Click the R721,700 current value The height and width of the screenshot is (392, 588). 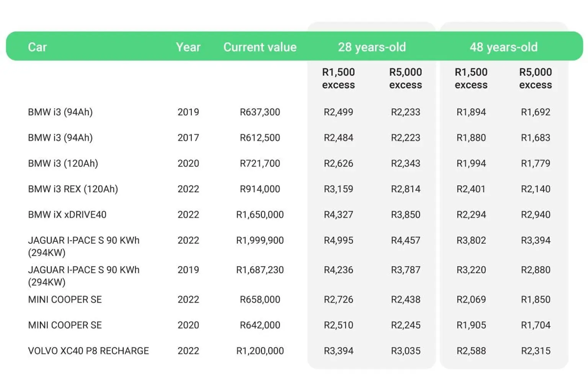click(260, 163)
